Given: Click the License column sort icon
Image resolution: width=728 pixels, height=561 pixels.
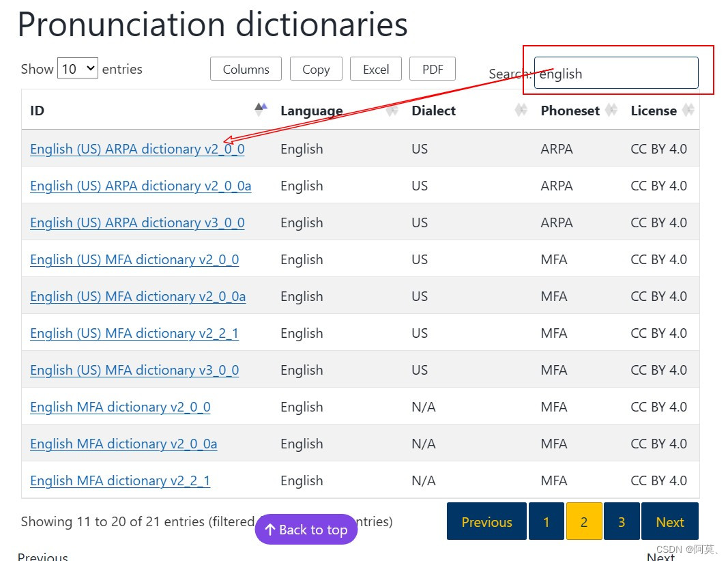Looking at the screenshot, I should click(688, 111).
